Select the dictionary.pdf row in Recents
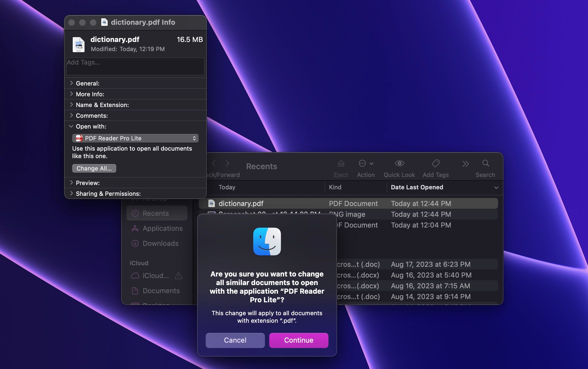 (x=296, y=204)
